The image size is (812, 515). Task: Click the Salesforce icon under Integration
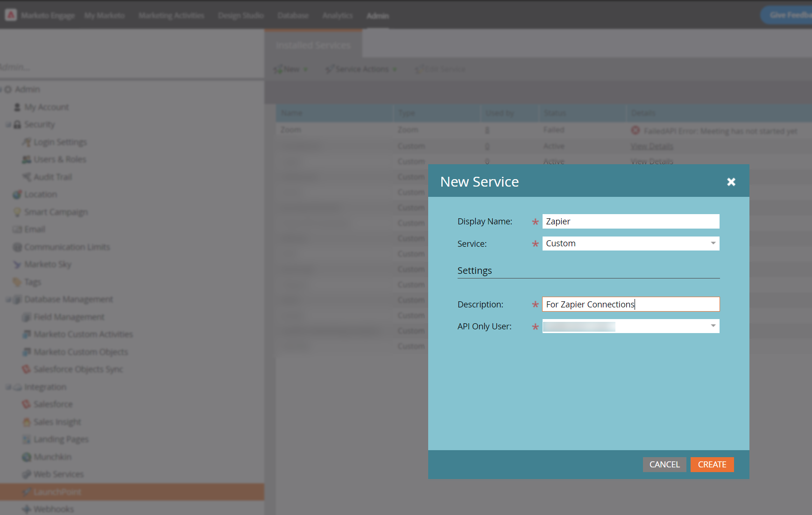pyautogui.click(x=27, y=404)
